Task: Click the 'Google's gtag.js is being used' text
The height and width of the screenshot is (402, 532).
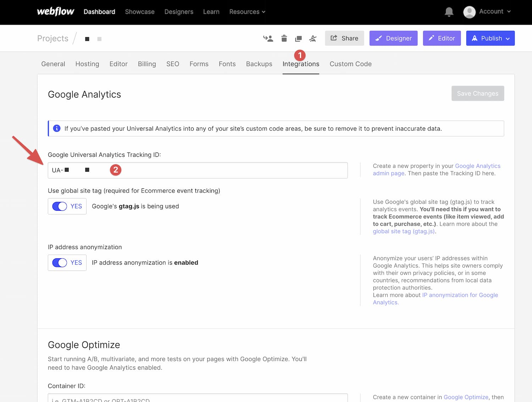Action: tap(135, 206)
